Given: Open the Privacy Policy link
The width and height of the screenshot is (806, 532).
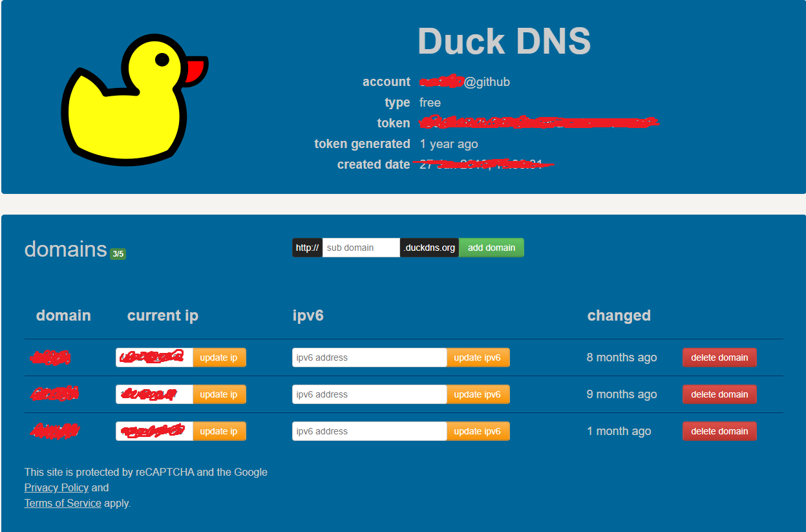Looking at the screenshot, I should pyautogui.click(x=56, y=487).
